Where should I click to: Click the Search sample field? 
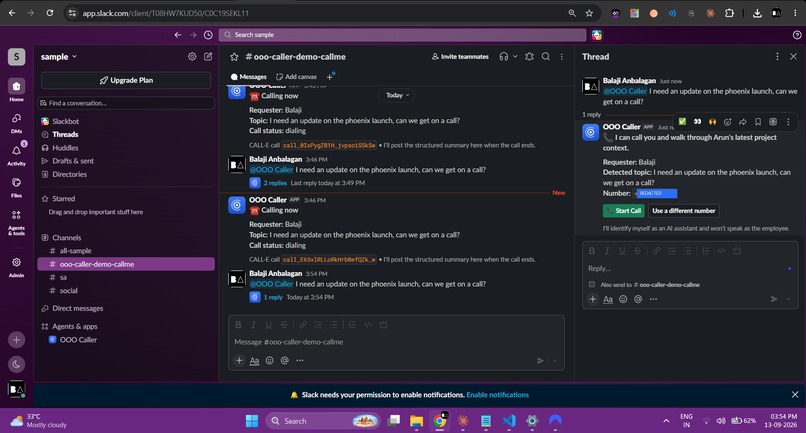click(x=402, y=35)
